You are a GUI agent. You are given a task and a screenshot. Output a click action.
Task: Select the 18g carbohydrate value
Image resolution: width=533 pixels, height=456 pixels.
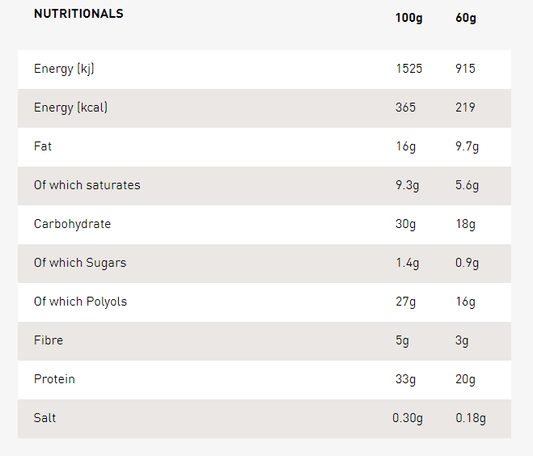click(x=465, y=224)
